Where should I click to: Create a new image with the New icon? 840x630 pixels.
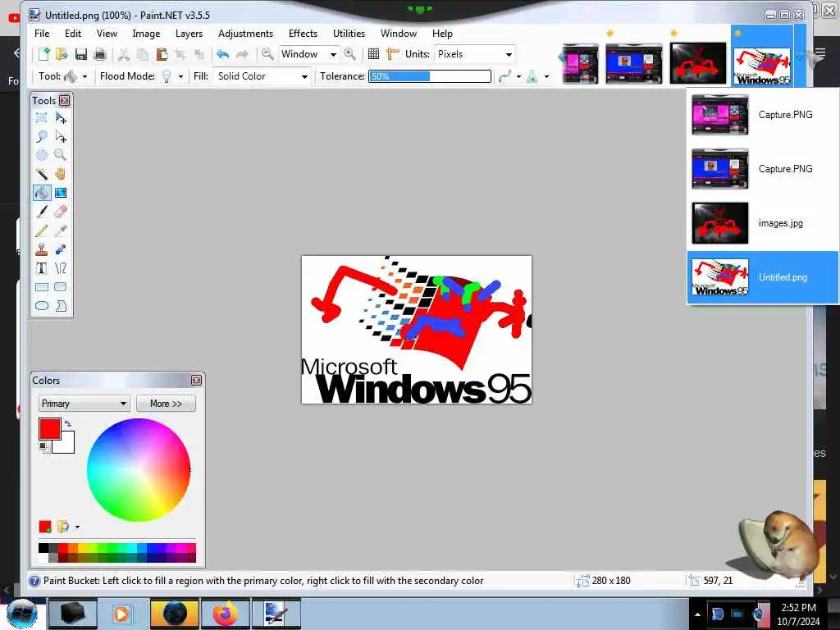pos(43,54)
